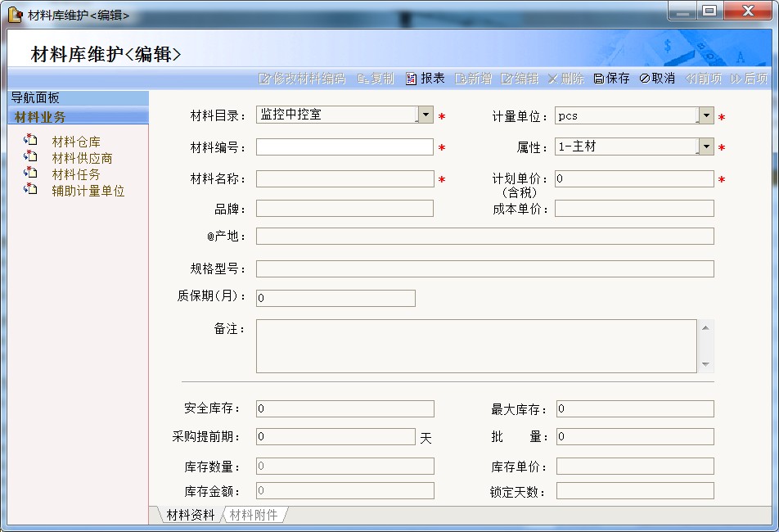
Task: Open 材料仓库 in navigation panel
Action: 75,142
